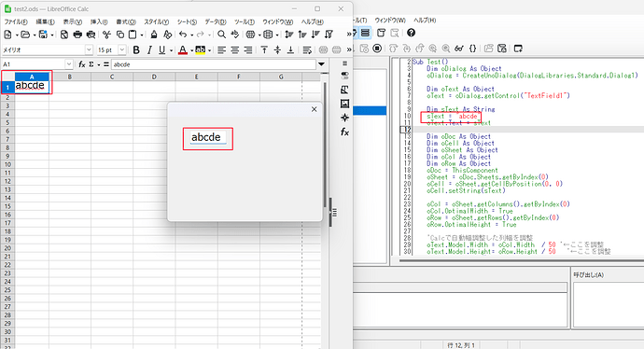Click the Help question mark icon in Basic IDE
Image resolution: width=644 pixels, height=349 pixels.
click(x=411, y=33)
